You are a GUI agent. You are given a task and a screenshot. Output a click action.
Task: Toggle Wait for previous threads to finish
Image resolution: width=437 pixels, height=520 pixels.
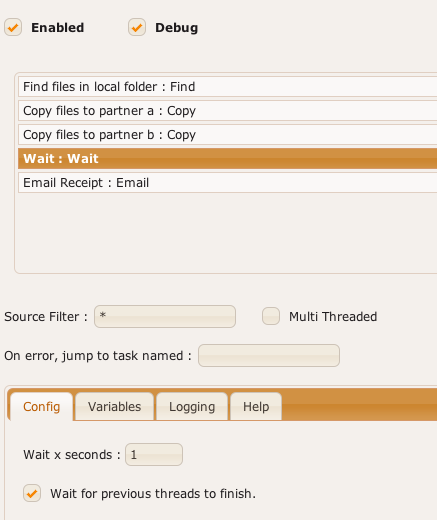point(32,493)
